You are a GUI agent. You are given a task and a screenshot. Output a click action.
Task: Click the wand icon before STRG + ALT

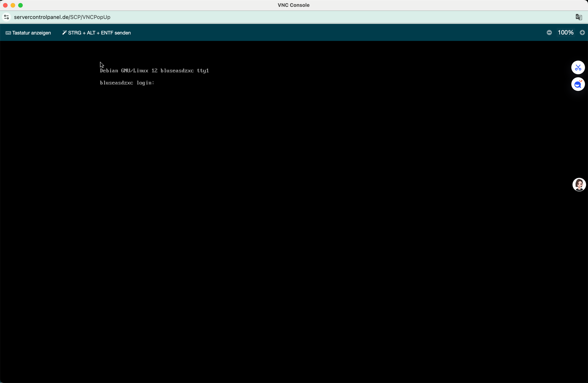[x=64, y=33]
